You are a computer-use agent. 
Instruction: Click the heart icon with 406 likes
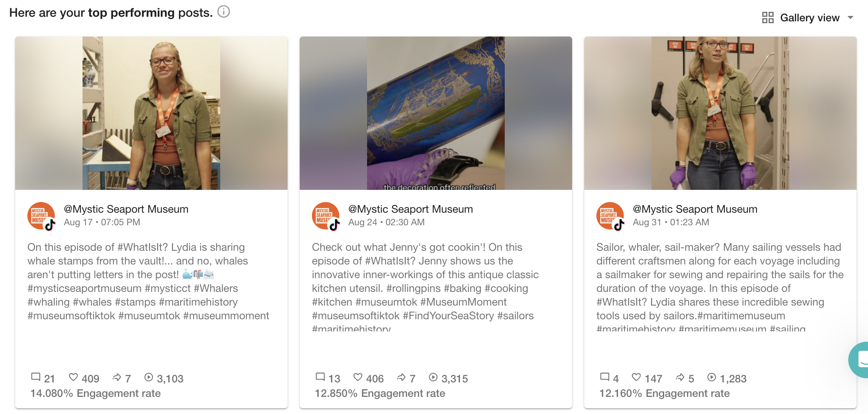click(358, 377)
